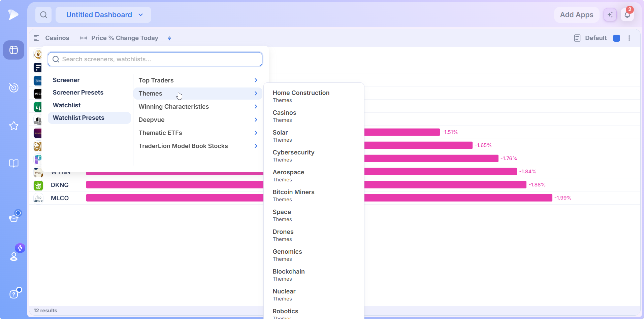
Task: Click the width icon beside Price % Change
Action: [84, 38]
